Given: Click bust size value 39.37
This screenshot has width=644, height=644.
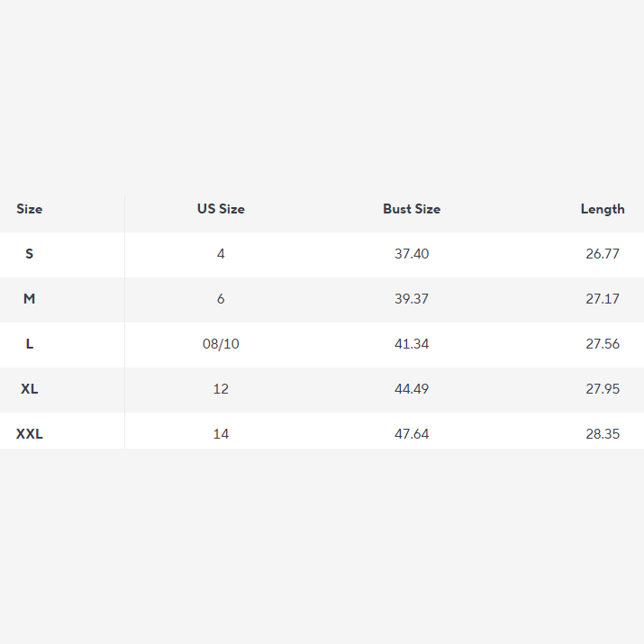Looking at the screenshot, I should click(412, 299).
